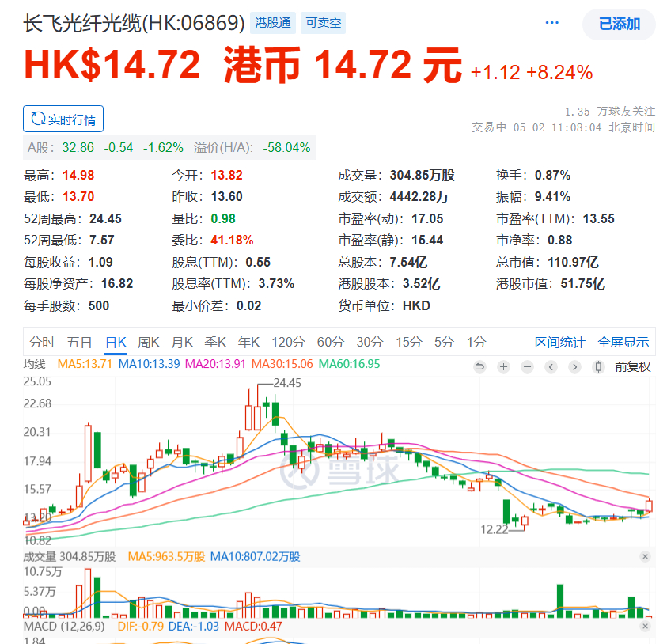Image resolution: width=667 pixels, height=644 pixels.
Task: Toggle the candlestick style icon
Action: pos(598,366)
